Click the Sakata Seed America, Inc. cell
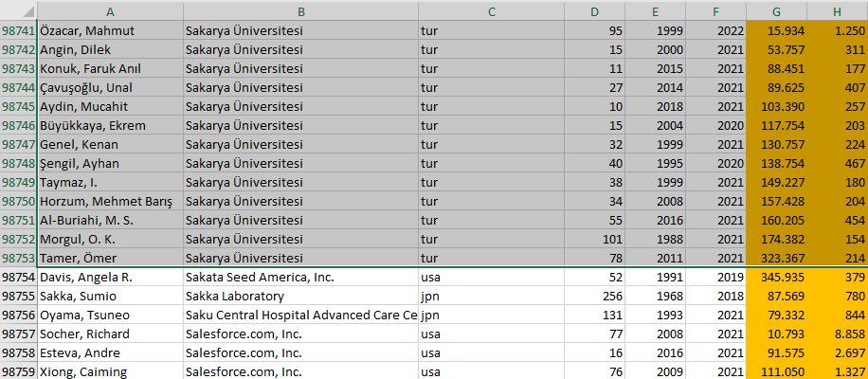 coord(300,278)
